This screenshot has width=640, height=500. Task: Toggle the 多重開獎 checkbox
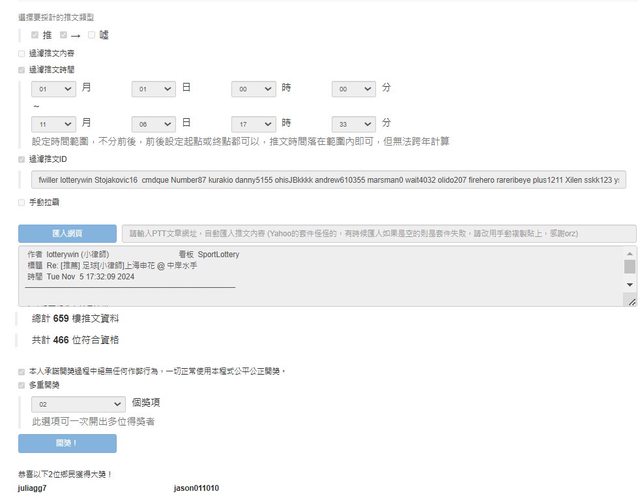pyautogui.click(x=22, y=384)
